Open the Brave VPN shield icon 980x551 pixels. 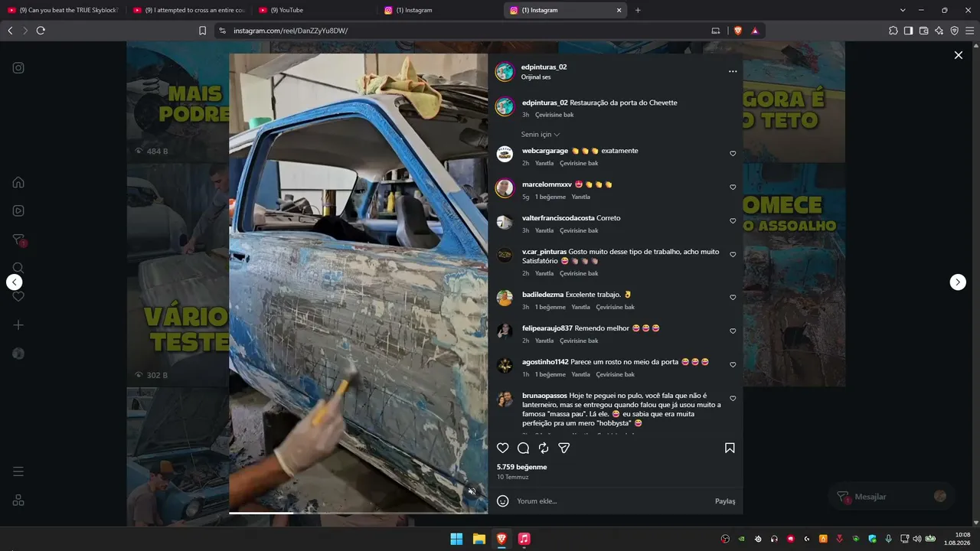(x=955, y=31)
